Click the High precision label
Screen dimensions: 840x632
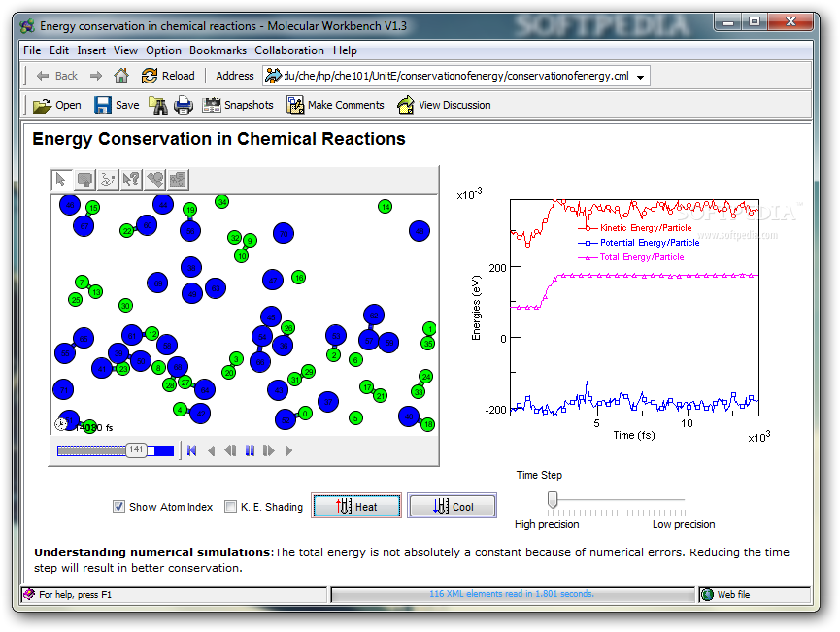pos(547,524)
